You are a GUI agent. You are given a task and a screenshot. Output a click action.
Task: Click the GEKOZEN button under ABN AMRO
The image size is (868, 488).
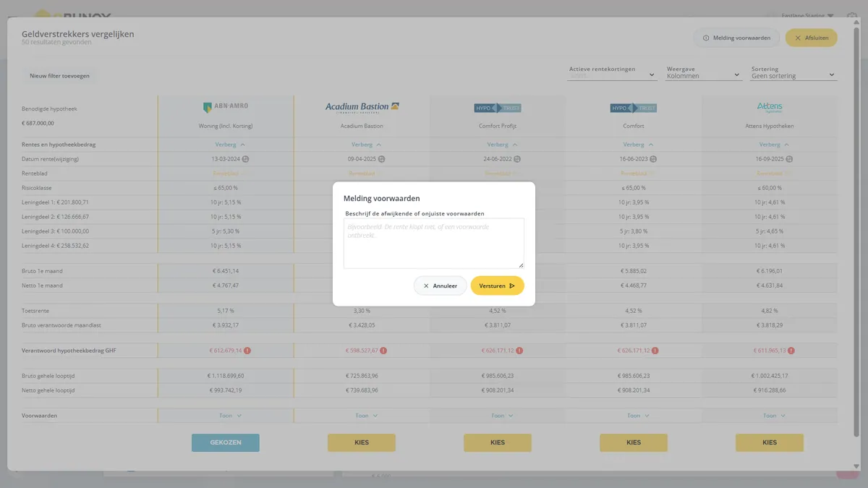click(226, 442)
